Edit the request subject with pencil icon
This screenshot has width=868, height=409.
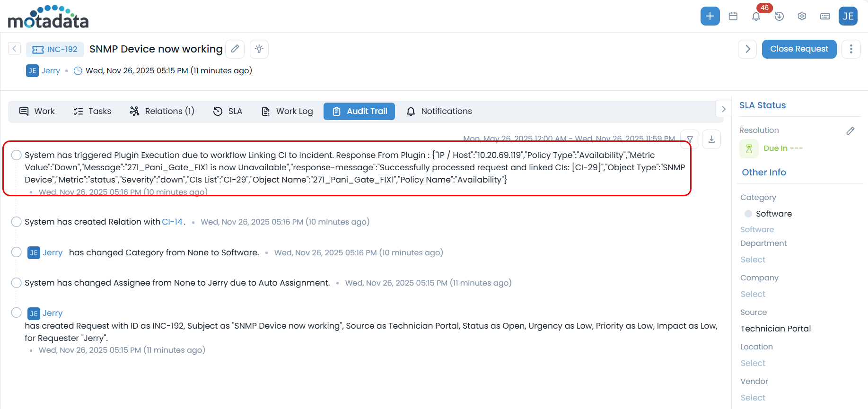(235, 49)
